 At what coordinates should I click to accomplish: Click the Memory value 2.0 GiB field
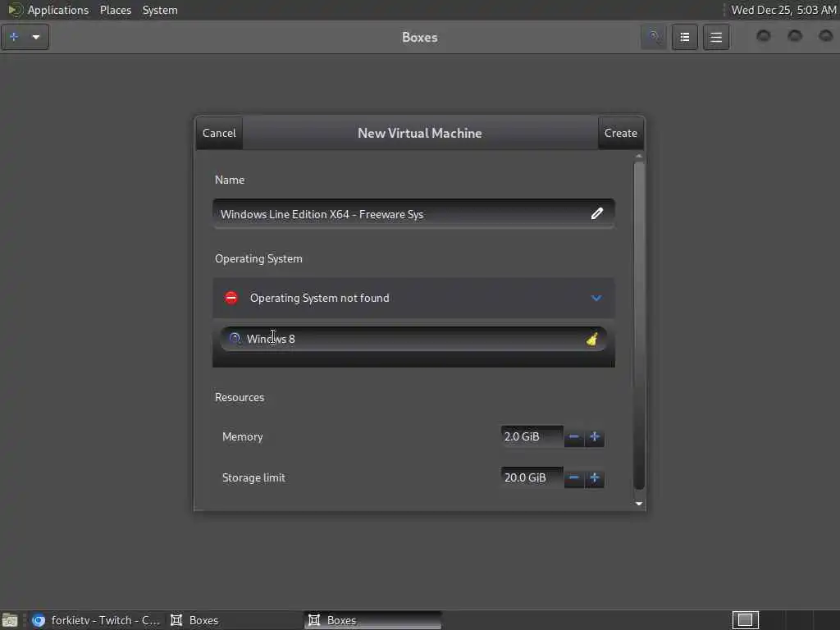532,436
